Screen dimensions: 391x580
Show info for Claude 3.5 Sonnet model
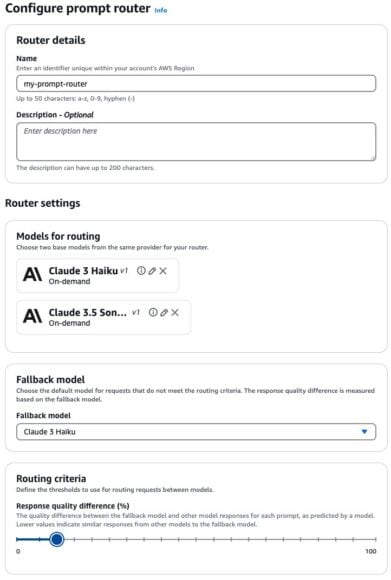click(x=153, y=312)
